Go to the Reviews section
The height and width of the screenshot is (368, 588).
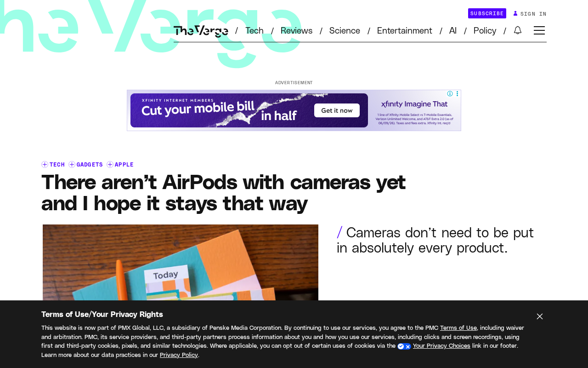[296, 31]
